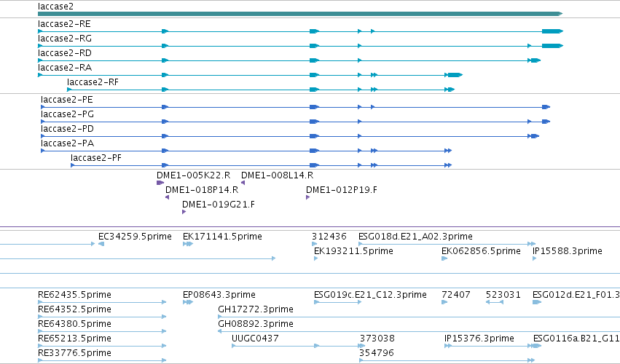Image resolution: width=620 pixels, height=364 pixels.
Task: Open the IP15376.3prime label
Action: click(x=479, y=339)
